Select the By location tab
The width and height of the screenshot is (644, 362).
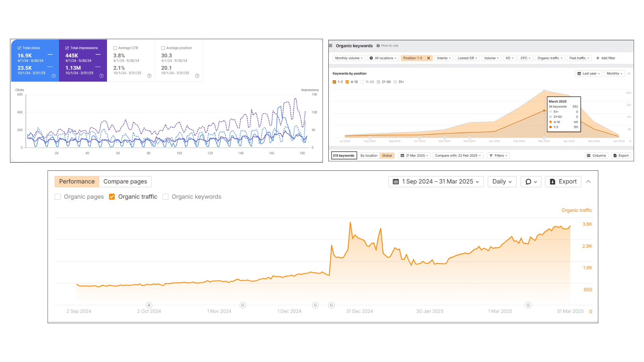369,156
